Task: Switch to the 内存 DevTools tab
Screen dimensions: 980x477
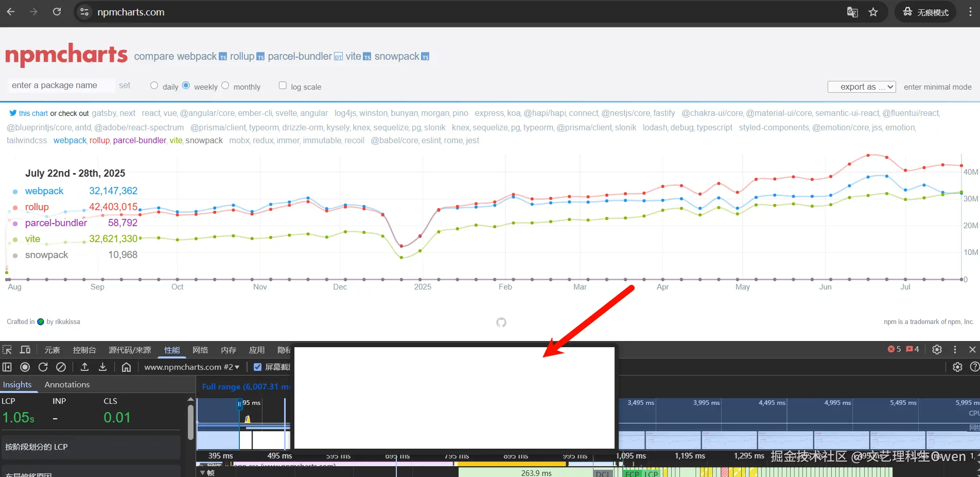Action: pyautogui.click(x=229, y=350)
